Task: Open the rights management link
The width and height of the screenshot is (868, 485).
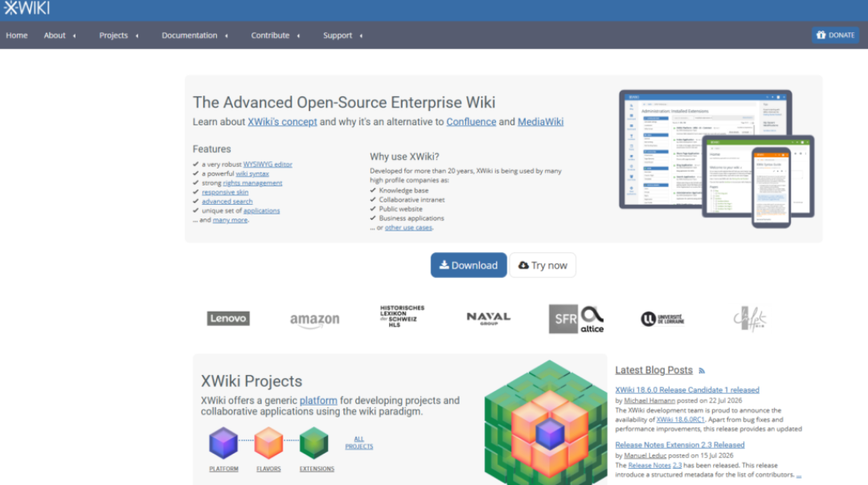Action: click(x=252, y=183)
